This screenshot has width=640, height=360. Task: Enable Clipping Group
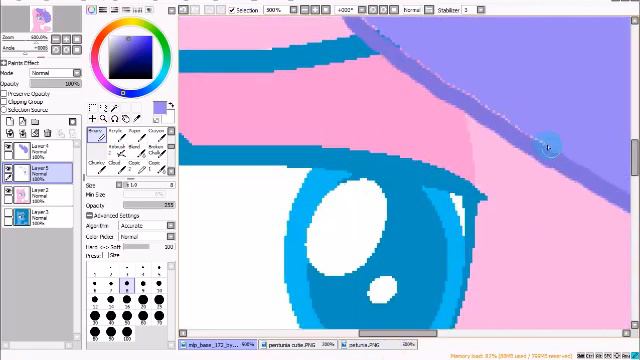pyautogui.click(x=4, y=102)
